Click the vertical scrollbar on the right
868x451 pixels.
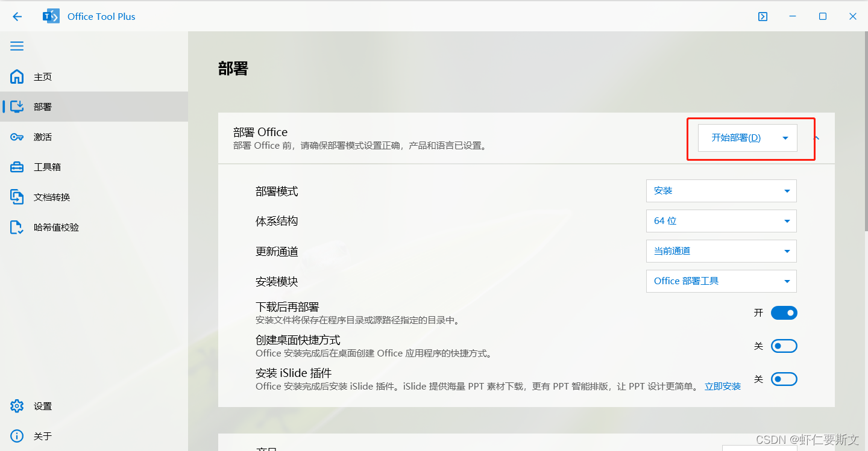click(x=865, y=130)
